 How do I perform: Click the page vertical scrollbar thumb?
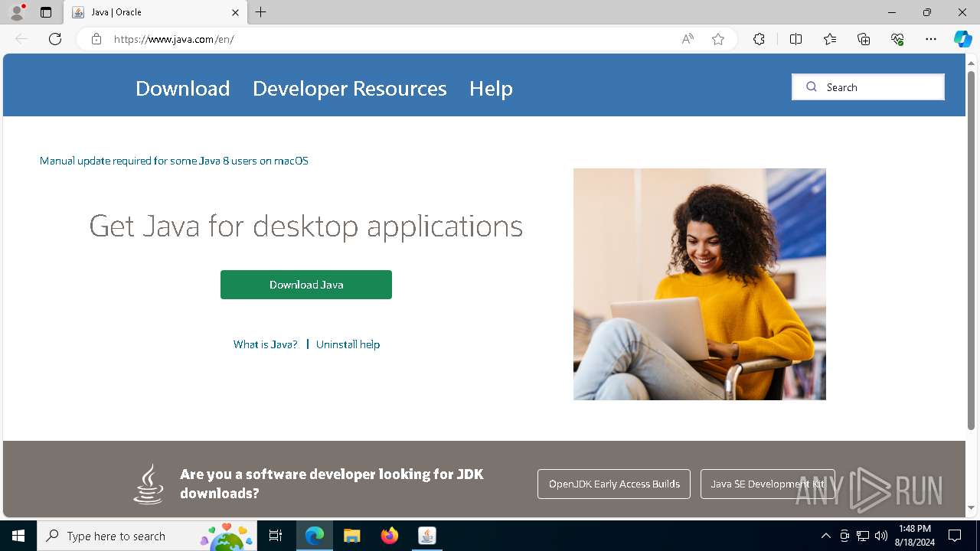(x=971, y=249)
